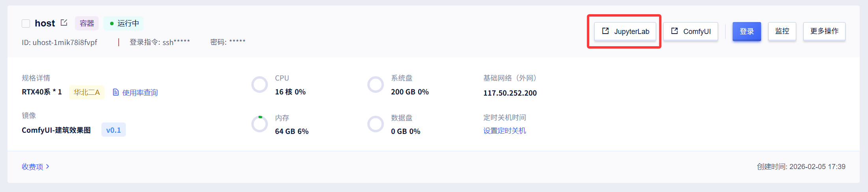Tick the checkbox next to host
Viewport: 868px width, 192px height.
coord(26,24)
